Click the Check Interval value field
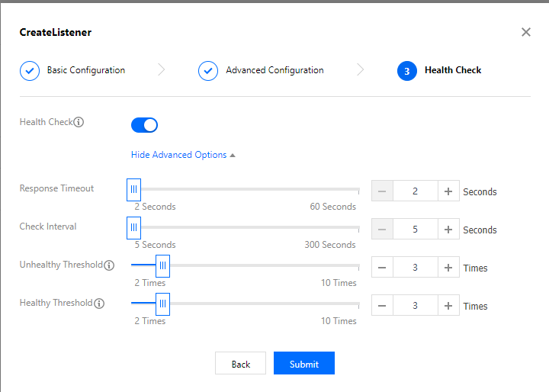The height and width of the screenshot is (392, 549). click(416, 230)
